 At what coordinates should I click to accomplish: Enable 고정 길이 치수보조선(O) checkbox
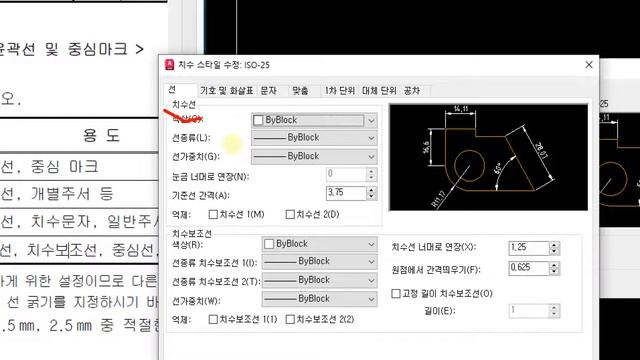pos(396,293)
